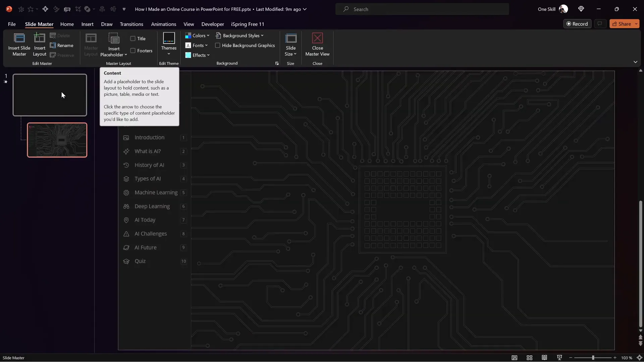Switch to the Draw tab
The height and width of the screenshot is (362, 644).
coord(107,24)
